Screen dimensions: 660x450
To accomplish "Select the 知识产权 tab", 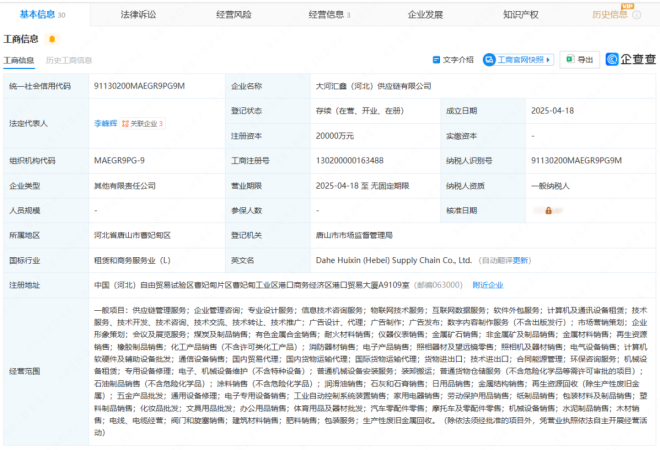I will coord(521,15).
